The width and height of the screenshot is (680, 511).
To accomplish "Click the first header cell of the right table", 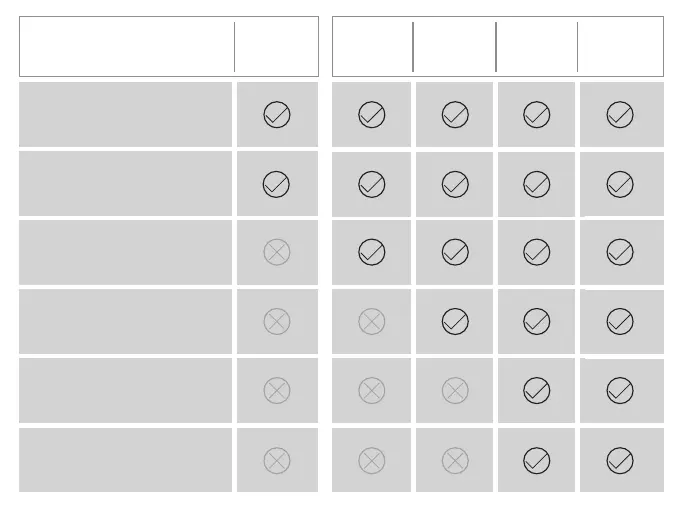I will [372, 47].
